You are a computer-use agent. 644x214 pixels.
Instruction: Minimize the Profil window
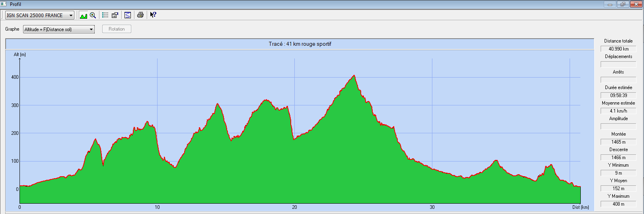pos(610,4)
